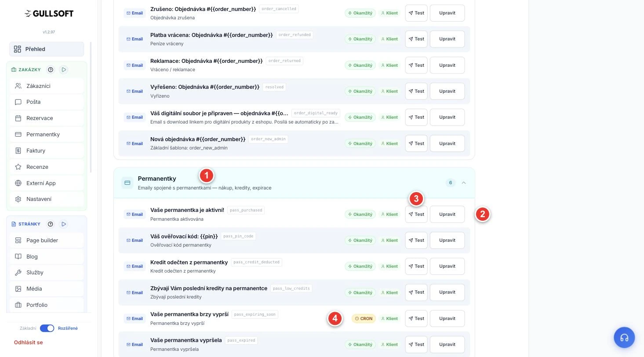Screen dimensions: 644x357
Task: Click Test for 'Vaše permanentka je aktivní!'
Action: (x=416, y=215)
